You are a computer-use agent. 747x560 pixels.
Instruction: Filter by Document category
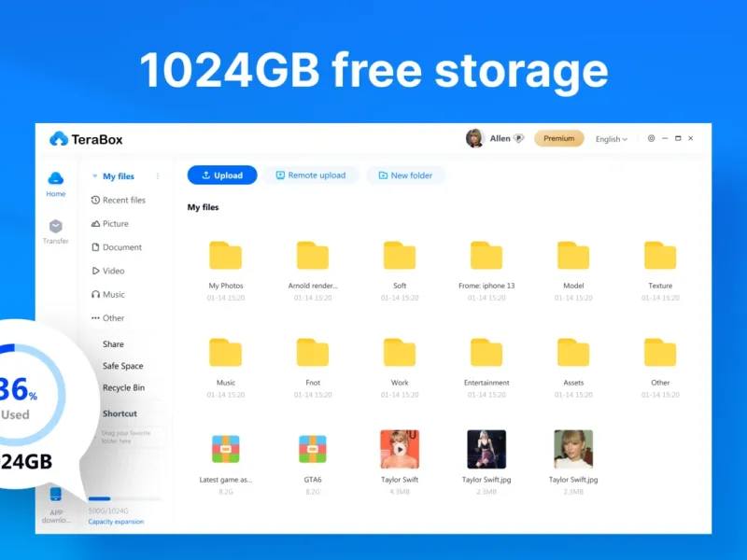click(116, 247)
